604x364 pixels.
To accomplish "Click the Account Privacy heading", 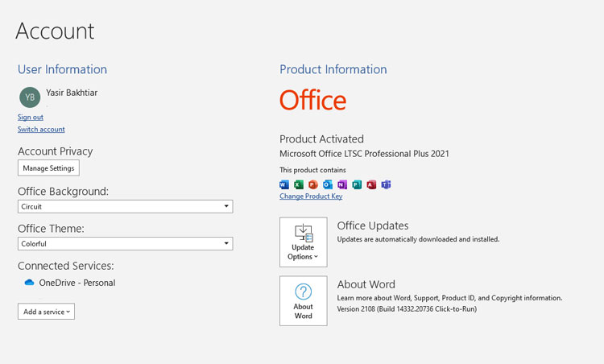I will tap(55, 151).
